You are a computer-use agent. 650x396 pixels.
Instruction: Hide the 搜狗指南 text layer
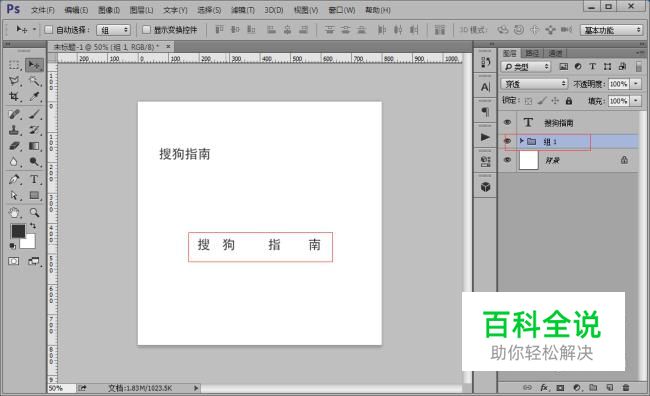click(507, 122)
